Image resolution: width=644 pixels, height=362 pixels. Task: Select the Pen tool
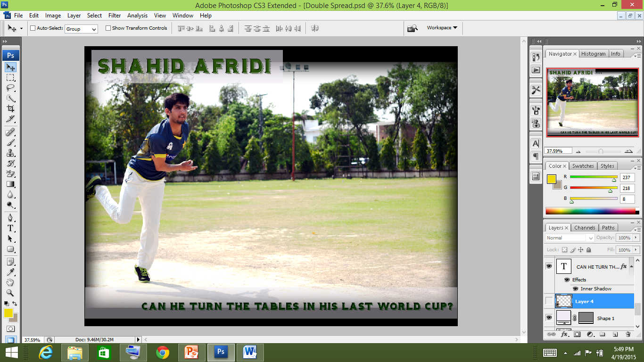click(x=10, y=218)
